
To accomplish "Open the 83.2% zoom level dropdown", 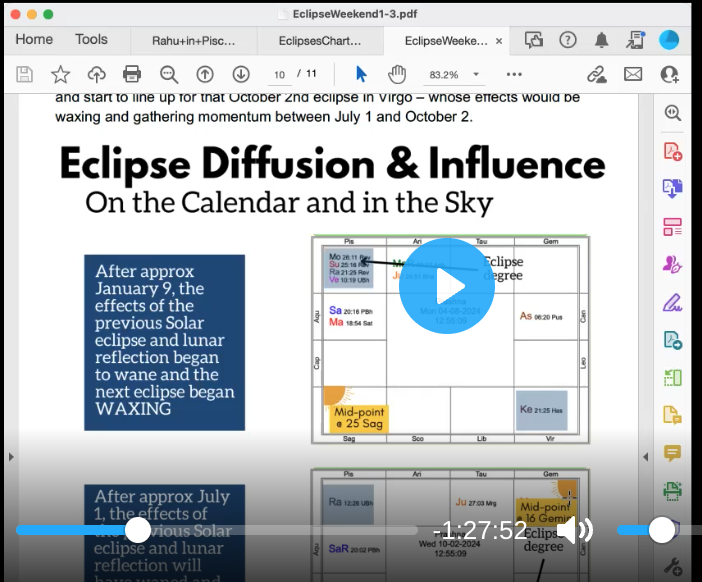I will tap(476, 75).
